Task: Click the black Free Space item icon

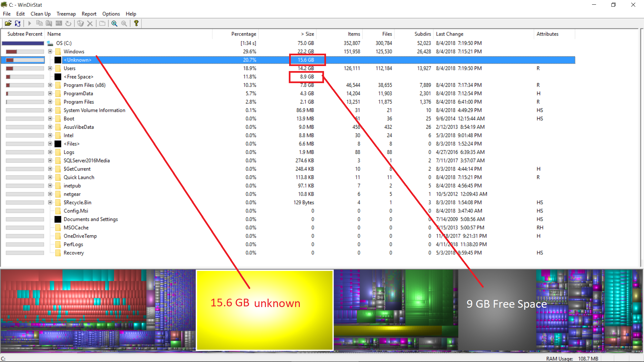Action: [58, 77]
